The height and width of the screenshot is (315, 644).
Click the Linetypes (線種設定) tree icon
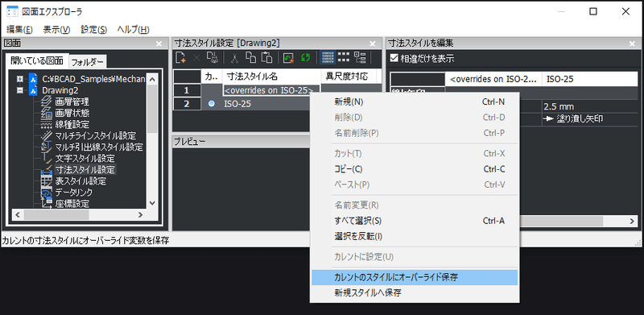point(47,124)
